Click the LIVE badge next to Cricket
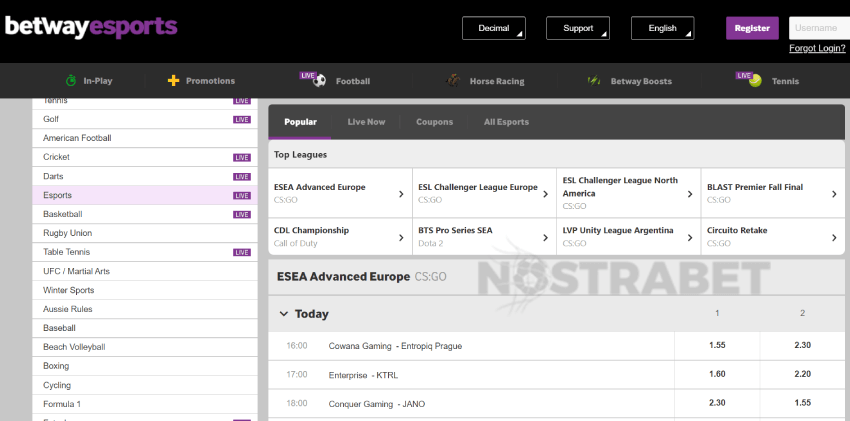 click(x=242, y=157)
